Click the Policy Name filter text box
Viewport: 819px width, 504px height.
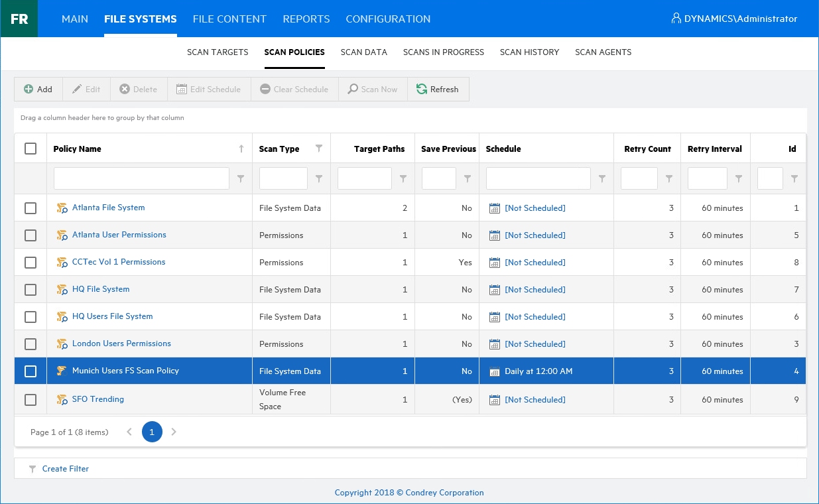[x=141, y=178]
